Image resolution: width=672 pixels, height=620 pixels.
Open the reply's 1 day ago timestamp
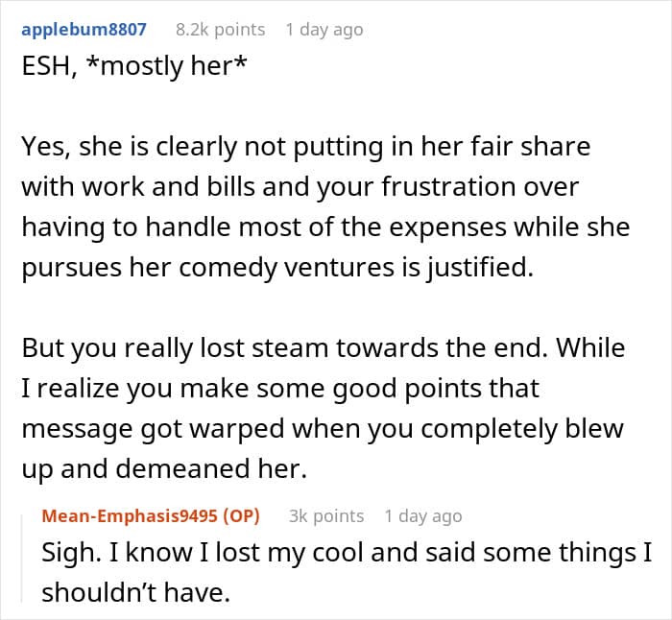pyautogui.click(x=423, y=515)
